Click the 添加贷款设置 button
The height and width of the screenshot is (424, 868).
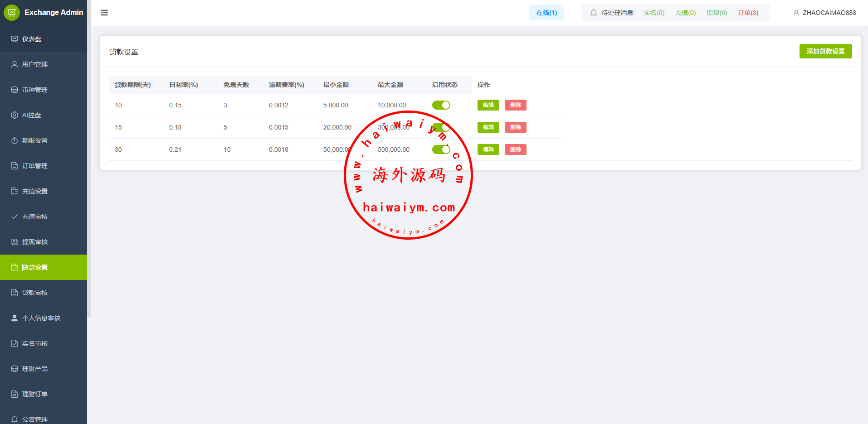click(825, 51)
